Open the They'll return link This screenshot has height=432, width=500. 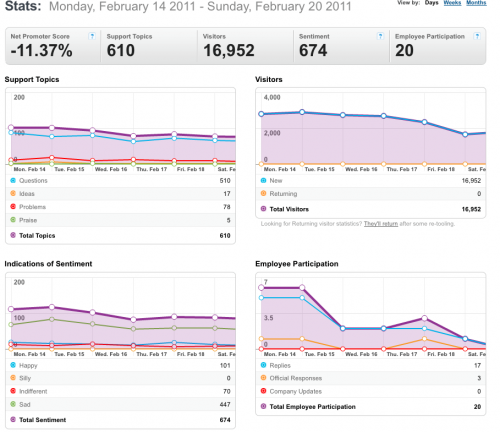(x=381, y=224)
